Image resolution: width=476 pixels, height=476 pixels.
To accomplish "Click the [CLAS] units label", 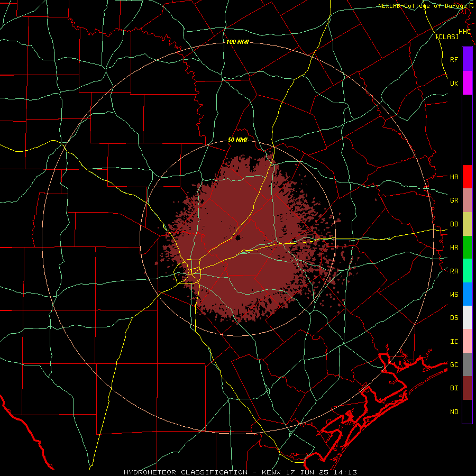I will (447, 36).
